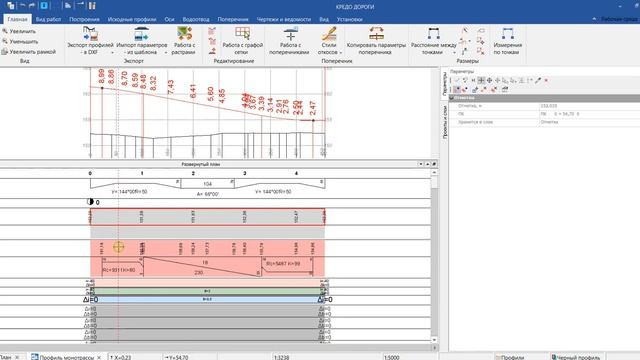Click the undo arrow in the title bar
This screenshot has width=640, height=360.
pyautogui.click(x=22, y=6)
